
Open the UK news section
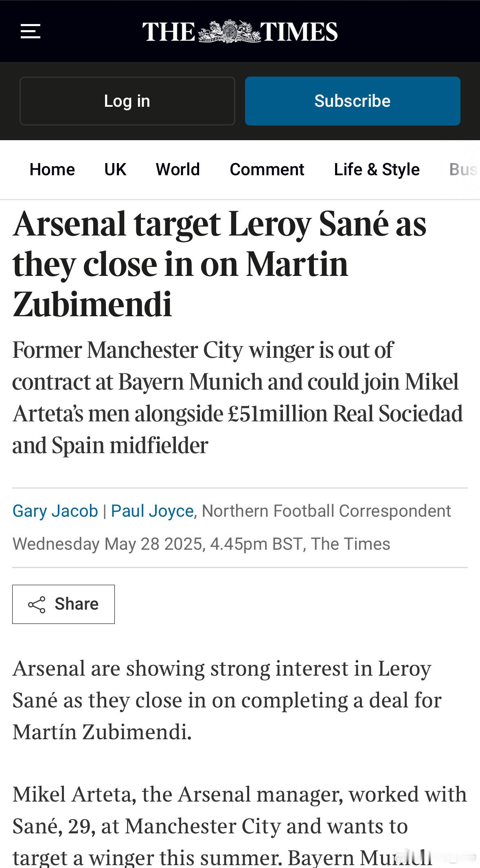pos(115,169)
